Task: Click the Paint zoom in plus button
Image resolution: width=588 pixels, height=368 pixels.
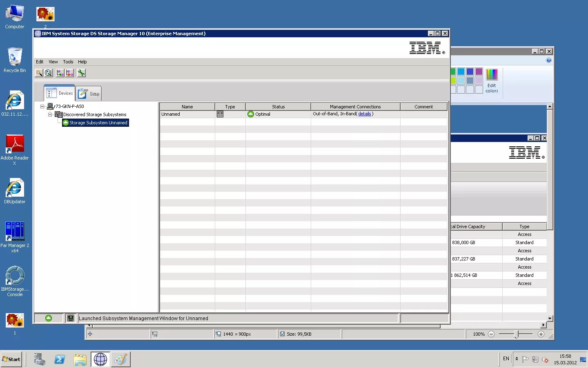Action: pyautogui.click(x=541, y=334)
